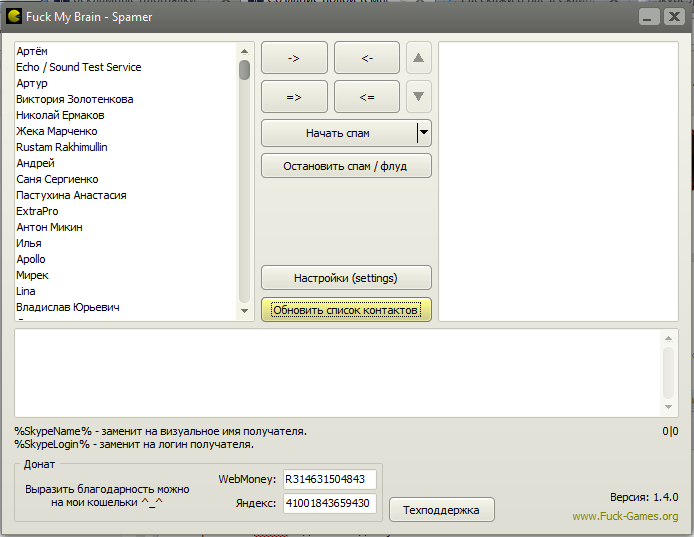Screen dimensions: 694x537
Task: Click message box scroll down arrow
Action: [x=668, y=406]
